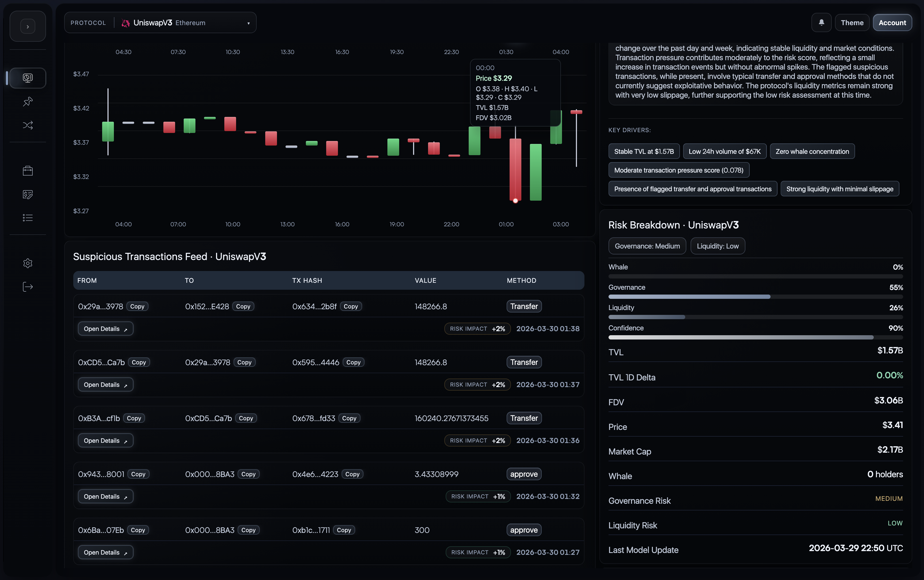Open Details for the 0x595...4446 transaction
This screenshot has width=924, height=580.
coord(105,385)
